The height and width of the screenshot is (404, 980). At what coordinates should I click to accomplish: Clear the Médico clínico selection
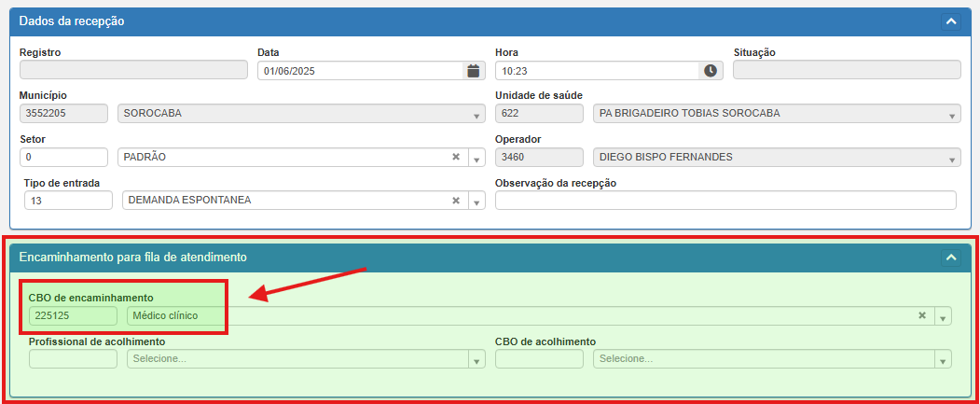pyautogui.click(x=922, y=315)
